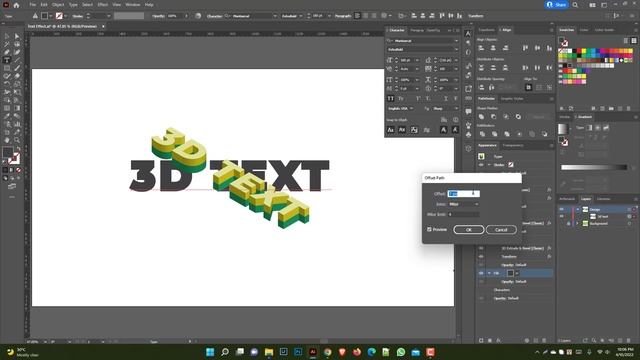Hide the Design layer visibility eye

[x=562, y=209]
